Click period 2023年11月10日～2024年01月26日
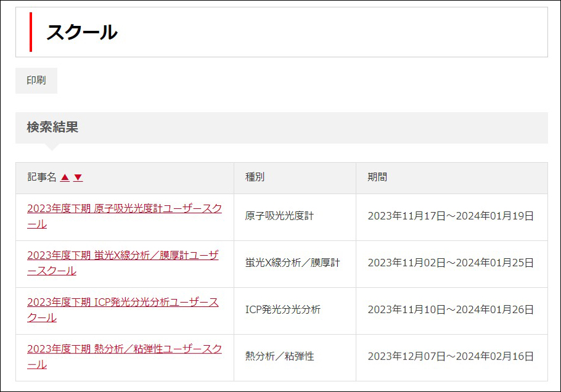561x392 pixels. [x=451, y=310]
